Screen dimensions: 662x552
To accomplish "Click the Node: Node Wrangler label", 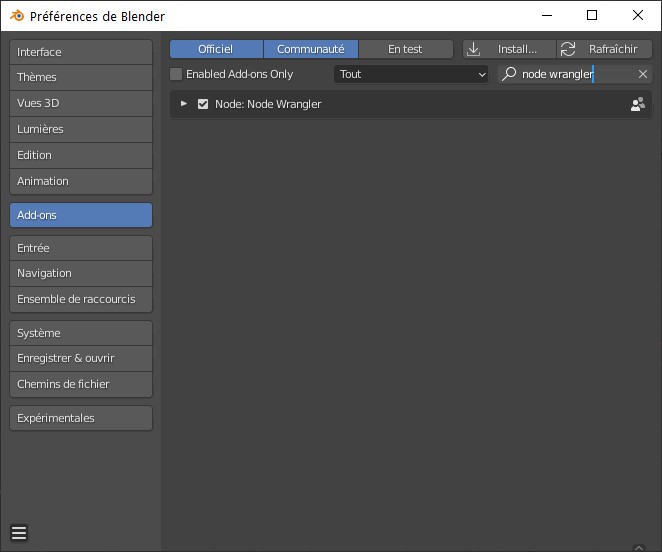I will pos(268,104).
